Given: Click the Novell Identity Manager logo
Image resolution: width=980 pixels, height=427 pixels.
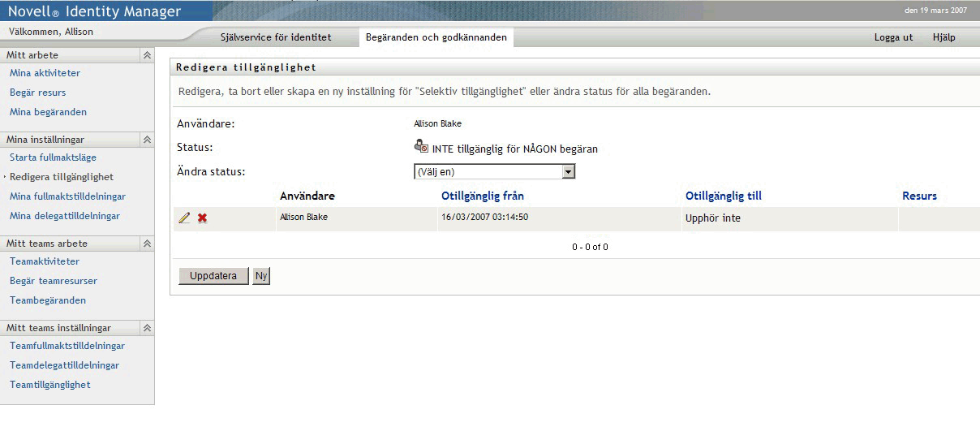Looking at the screenshot, I should point(95,11).
